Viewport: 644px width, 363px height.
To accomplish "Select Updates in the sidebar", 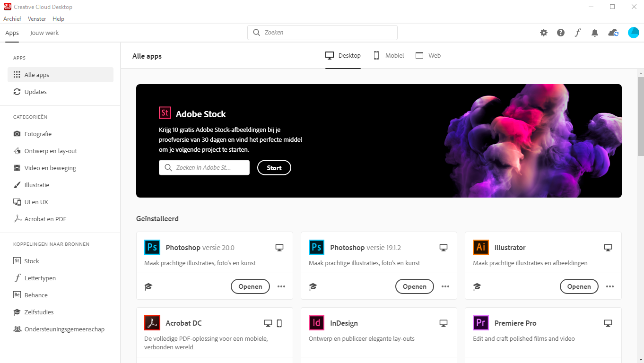I will click(35, 92).
